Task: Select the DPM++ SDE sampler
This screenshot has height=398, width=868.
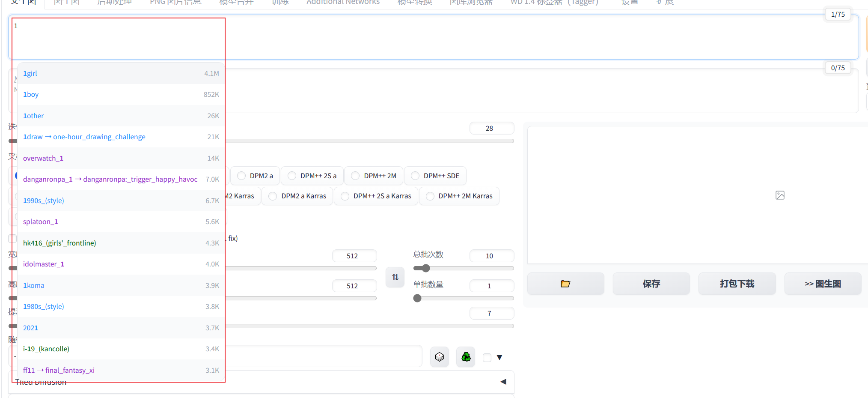Action: click(435, 176)
